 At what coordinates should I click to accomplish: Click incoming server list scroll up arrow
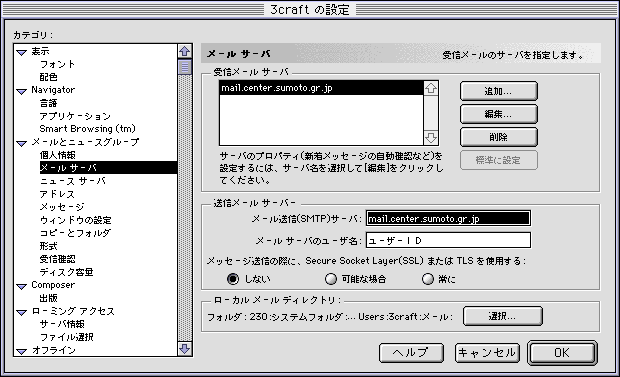pos(431,88)
